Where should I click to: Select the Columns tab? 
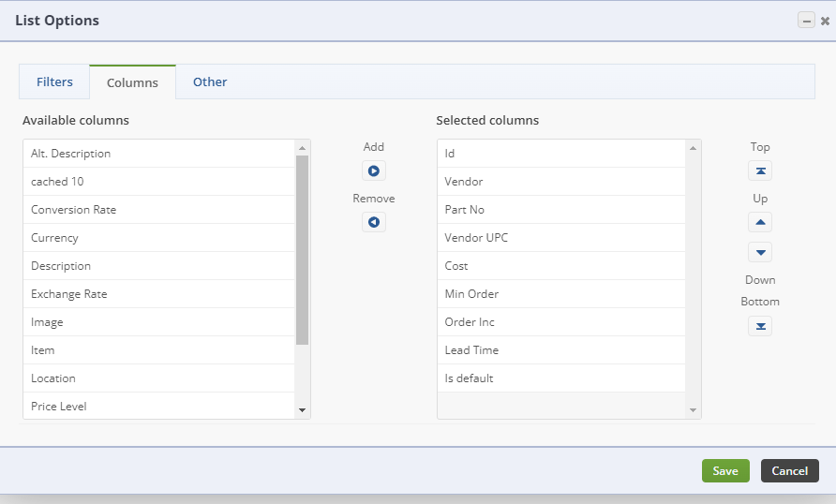pyautogui.click(x=132, y=82)
